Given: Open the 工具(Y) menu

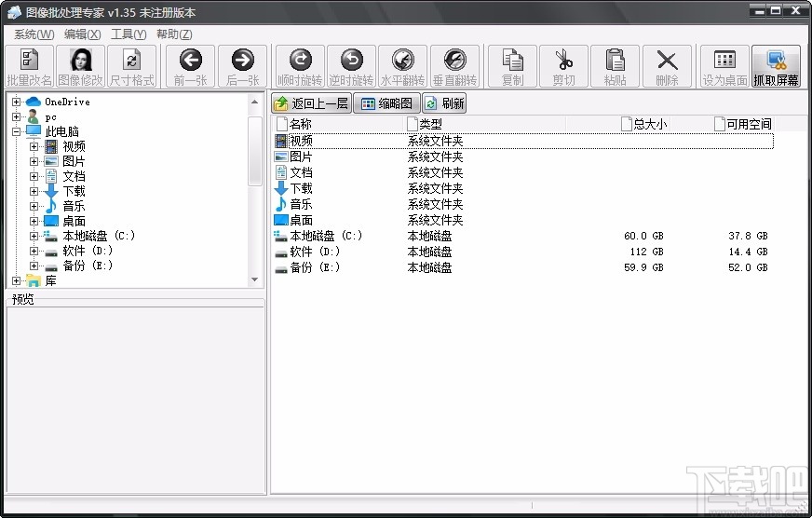Looking at the screenshot, I should tap(129, 34).
